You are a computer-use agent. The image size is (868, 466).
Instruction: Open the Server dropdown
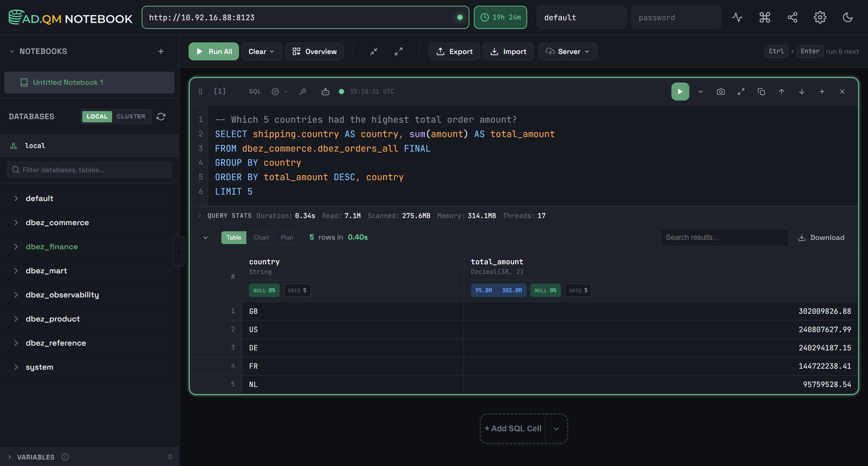[567, 52]
